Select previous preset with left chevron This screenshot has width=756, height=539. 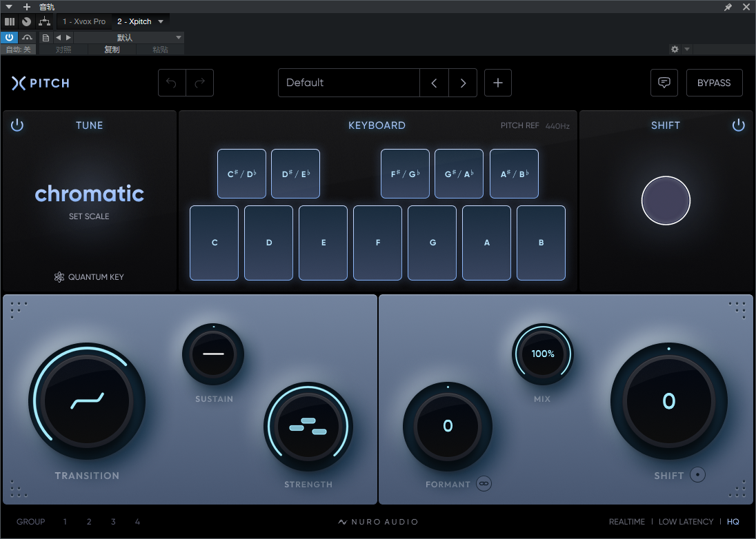pyautogui.click(x=434, y=83)
